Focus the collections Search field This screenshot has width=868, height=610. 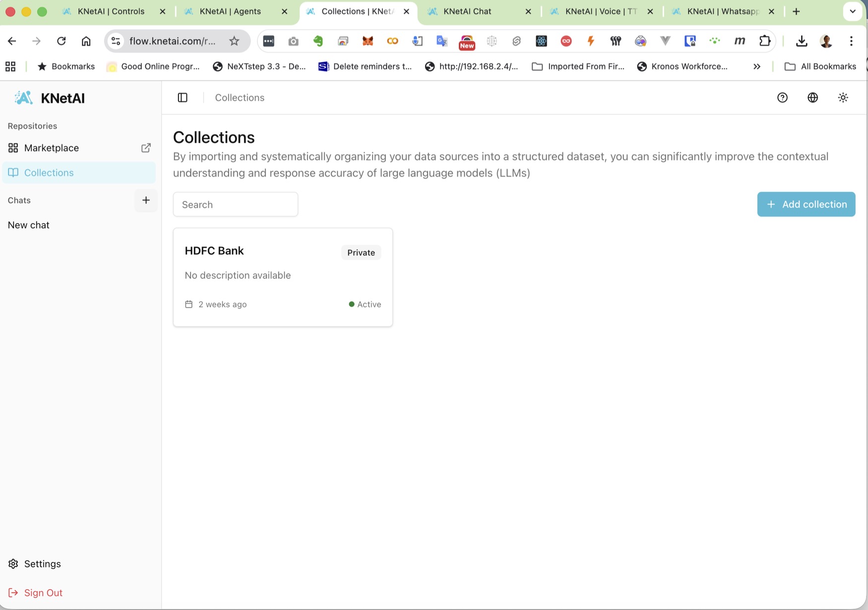pyautogui.click(x=236, y=204)
